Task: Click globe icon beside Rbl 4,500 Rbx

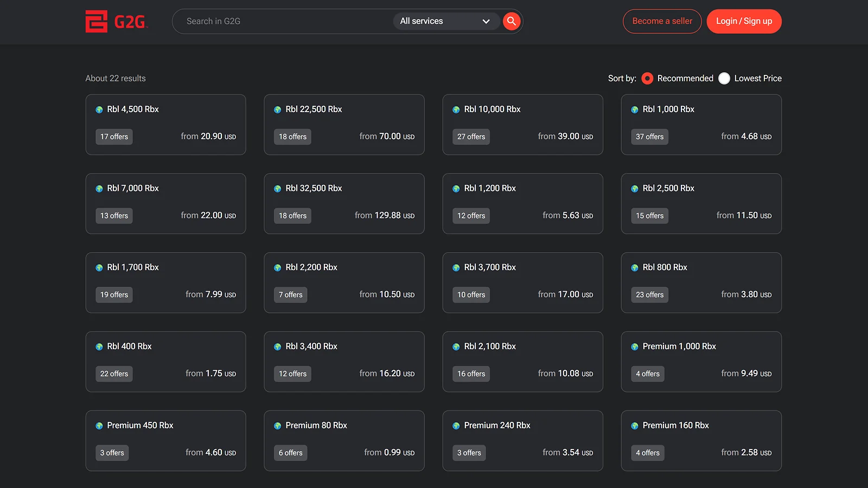Action: pyautogui.click(x=99, y=110)
